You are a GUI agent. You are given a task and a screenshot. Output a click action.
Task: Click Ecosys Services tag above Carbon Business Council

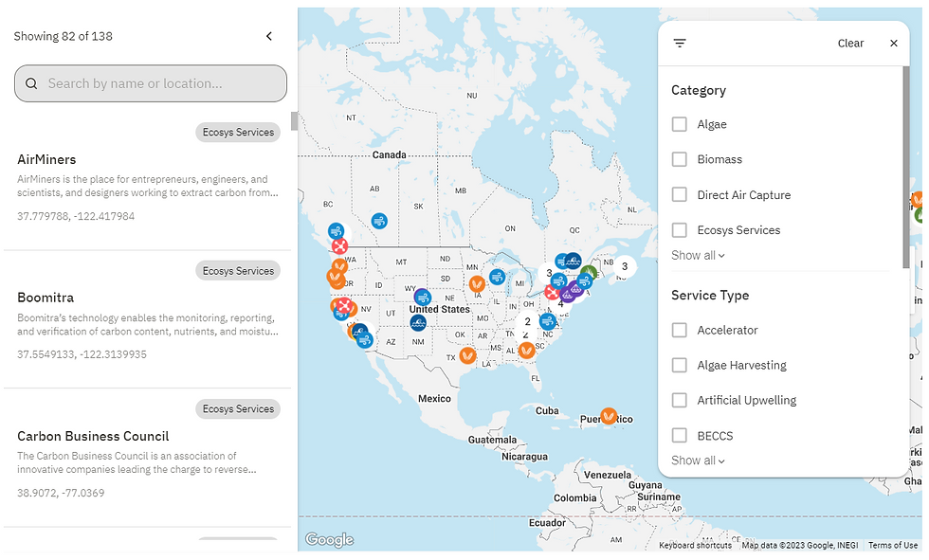[238, 409]
